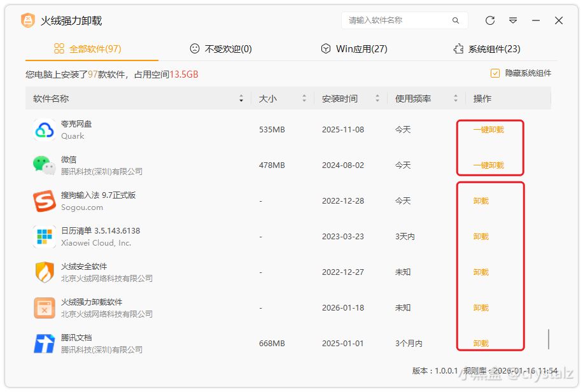Toggle the 隐藏系统组件 checkbox
The image size is (583, 392).
coord(495,73)
